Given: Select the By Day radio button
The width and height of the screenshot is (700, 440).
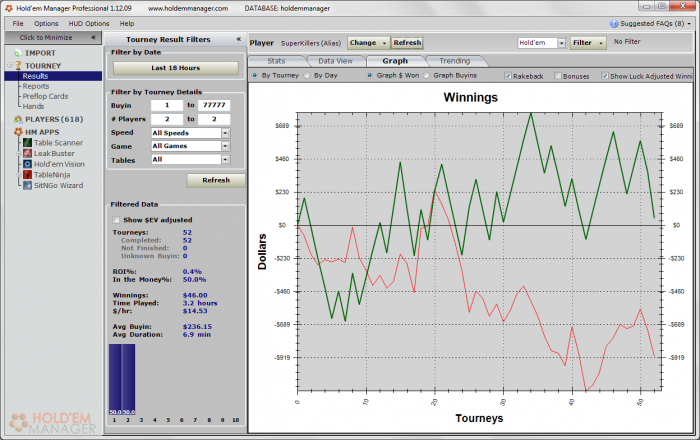Looking at the screenshot, I should pos(307,75).
